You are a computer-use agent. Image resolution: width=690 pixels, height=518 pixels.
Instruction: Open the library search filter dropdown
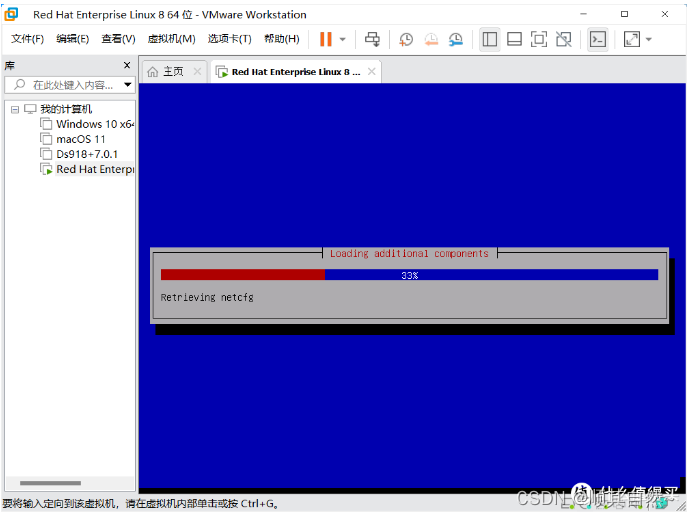point(128,84)
